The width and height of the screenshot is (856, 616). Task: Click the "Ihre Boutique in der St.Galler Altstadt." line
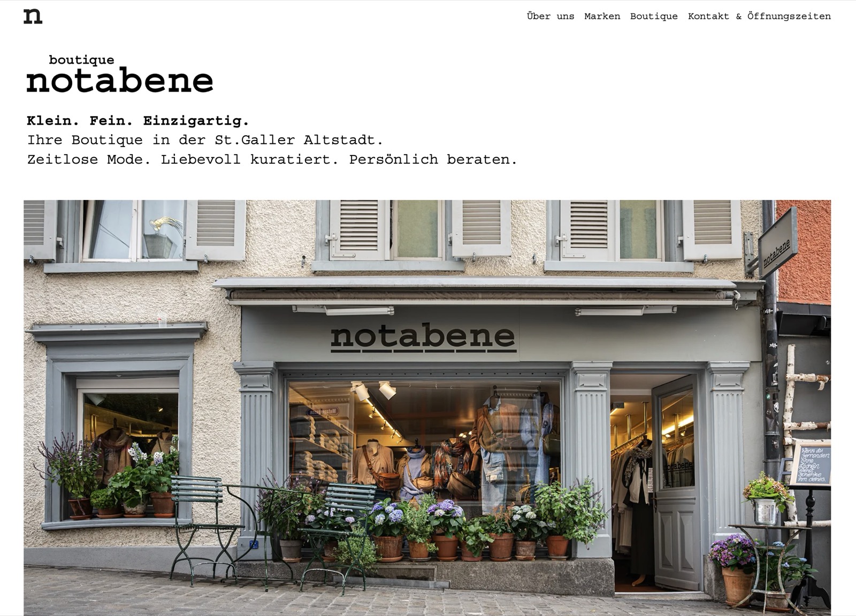point(205,140)
